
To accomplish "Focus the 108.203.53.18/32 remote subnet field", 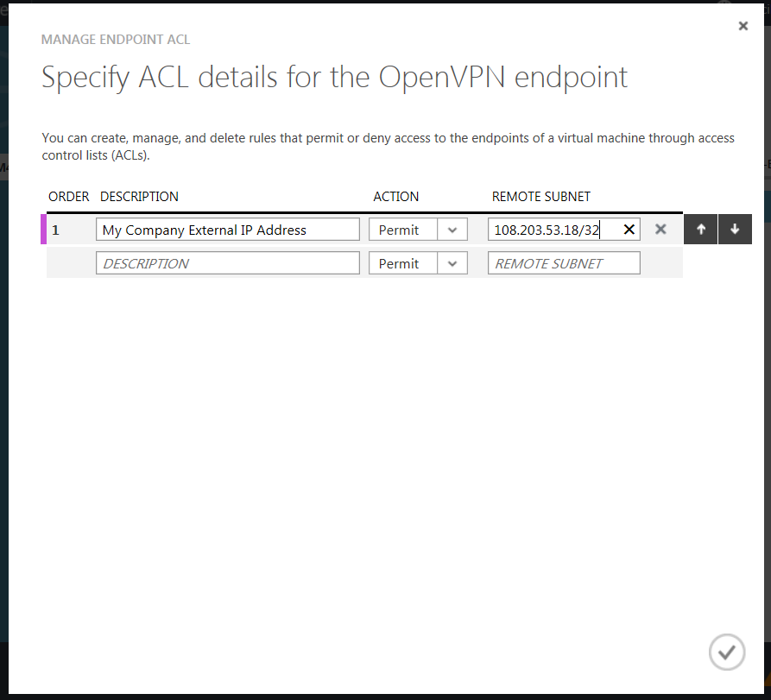I will pos(553,230).
